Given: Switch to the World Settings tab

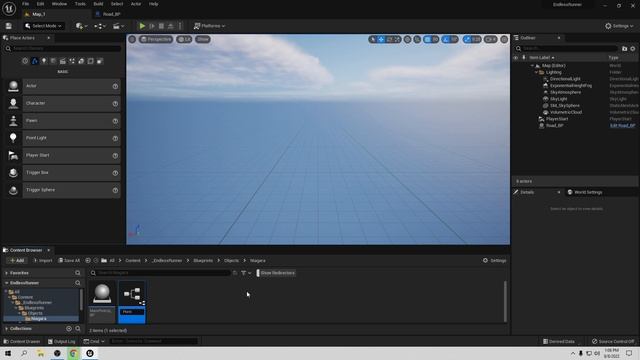Looking at the screenshot, I should [585, 192].
